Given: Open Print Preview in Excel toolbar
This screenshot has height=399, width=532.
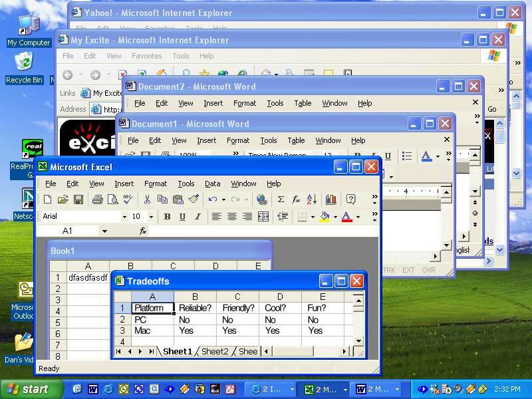Looking at the screenshot, I should pos(112,199).
